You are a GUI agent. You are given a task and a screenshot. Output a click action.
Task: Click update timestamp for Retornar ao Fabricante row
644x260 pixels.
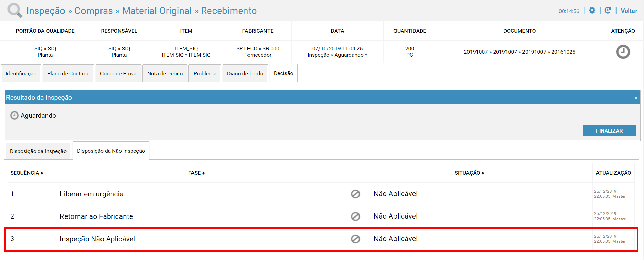610,216
